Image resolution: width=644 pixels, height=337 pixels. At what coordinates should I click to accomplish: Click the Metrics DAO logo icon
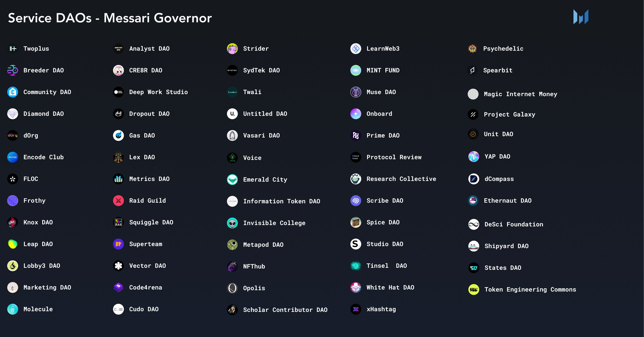(x=118, y=179)
